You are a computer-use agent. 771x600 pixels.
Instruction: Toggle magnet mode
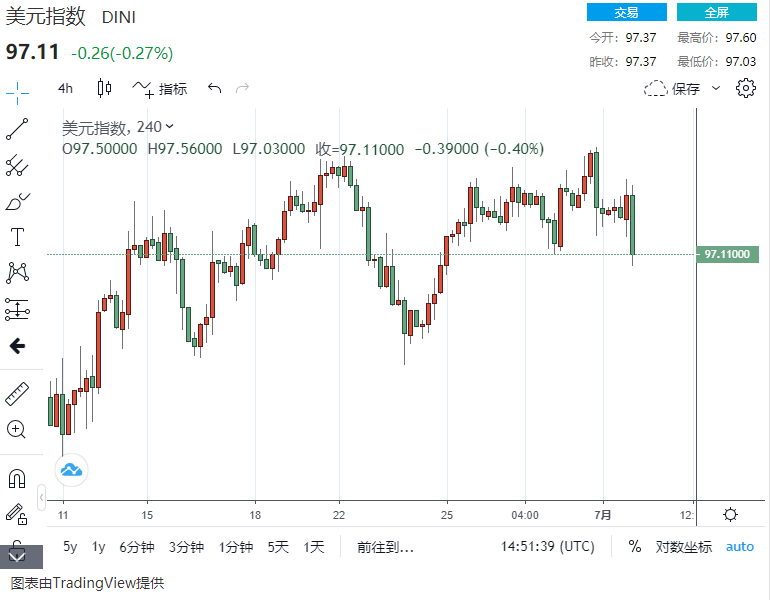point(17,479)
